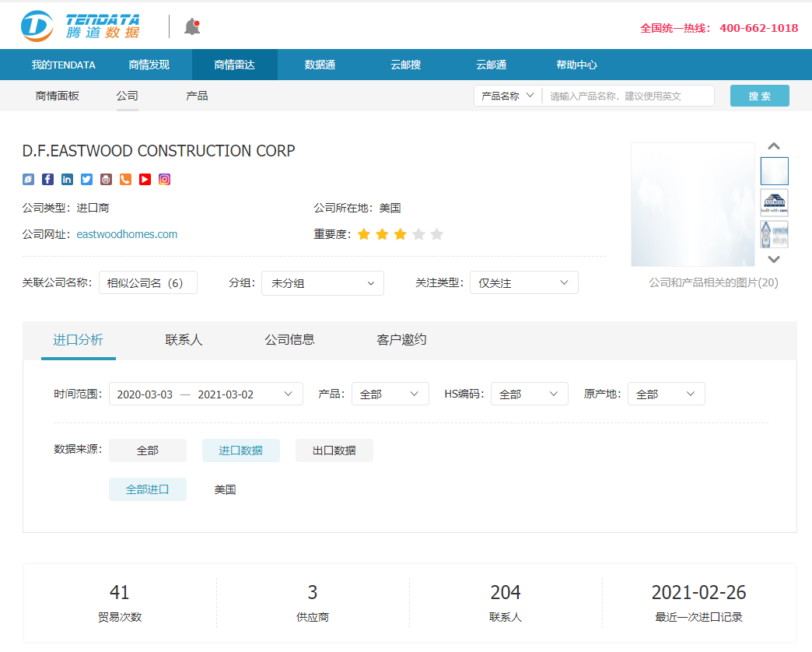Image resolution: width=812 pixels, height=652 pixels.
Task: Click the LinkedIn social icon
Action: click(x=67, y=179)
